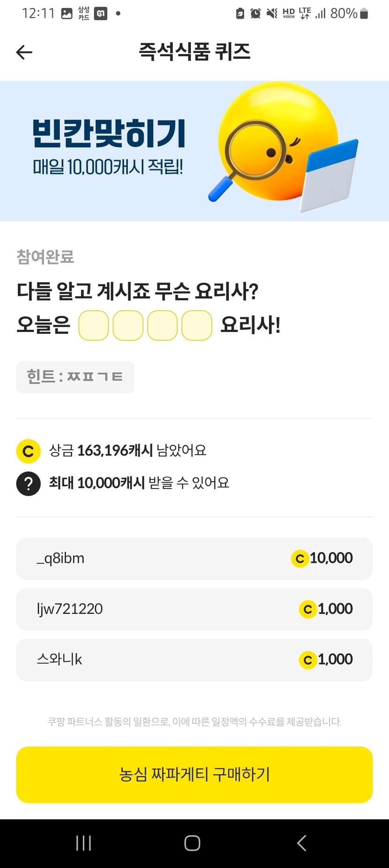Image resolution: width=389 pixels, height=868 pixels.
Task: Open winner 스와니k entry
Action: (194, 660)
